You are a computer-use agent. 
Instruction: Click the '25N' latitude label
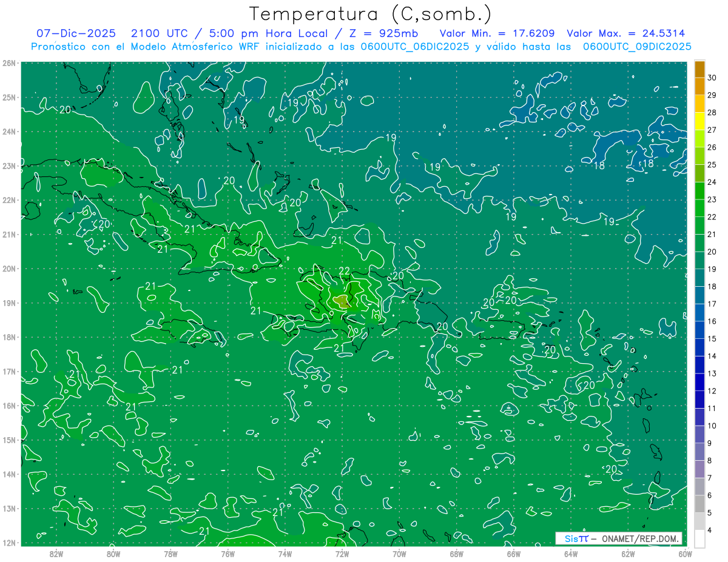(10, 97)
